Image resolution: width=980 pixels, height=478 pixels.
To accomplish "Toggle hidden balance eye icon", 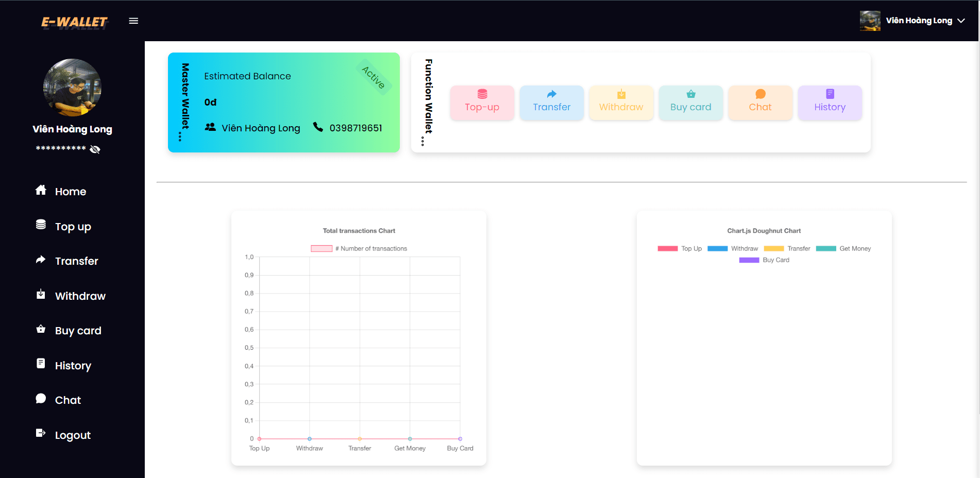I will click(95, 149).
